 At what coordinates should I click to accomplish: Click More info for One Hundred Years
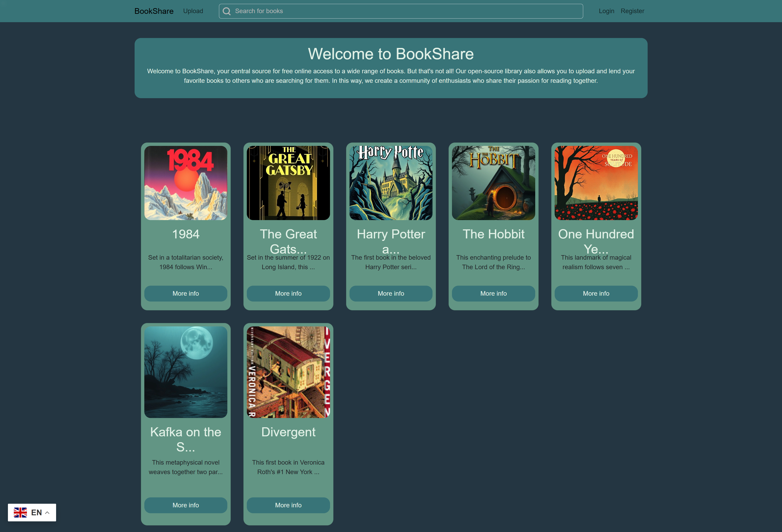point(596,293)
